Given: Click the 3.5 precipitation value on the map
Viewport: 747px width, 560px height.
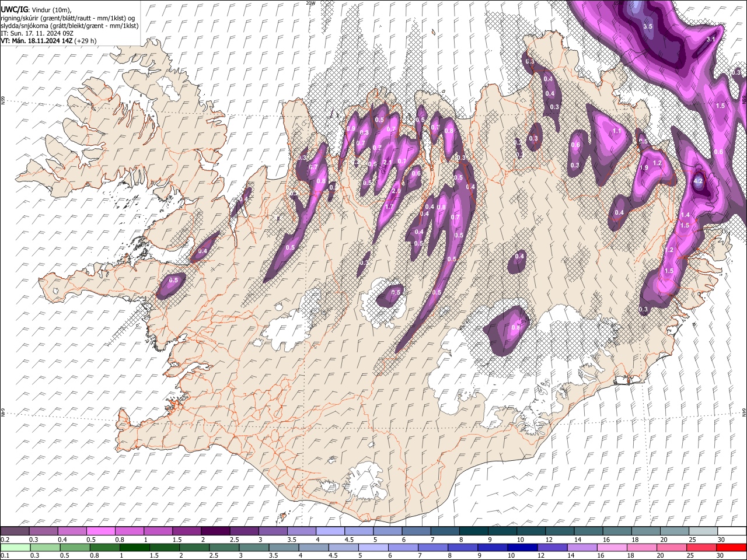Looking at the screenshot, I should click(648, 26).
